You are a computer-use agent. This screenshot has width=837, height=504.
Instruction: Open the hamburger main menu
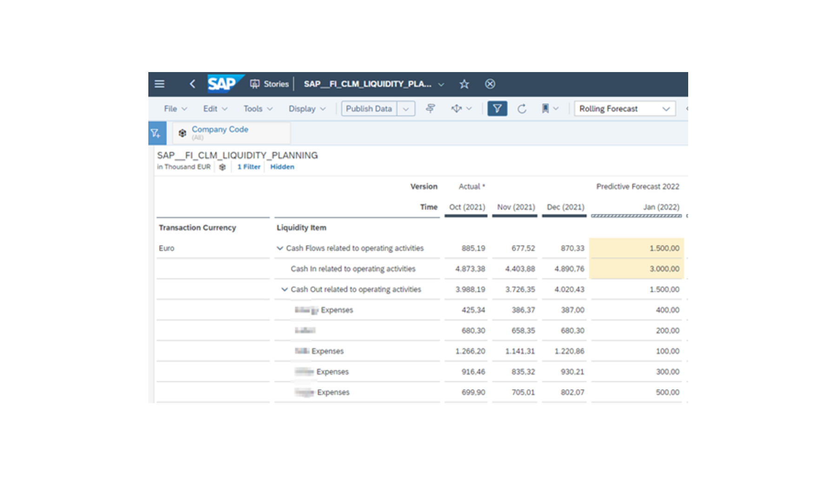pyautogui.click(x=159, y=84)
